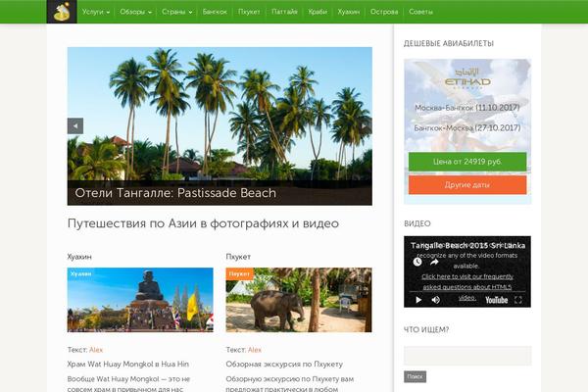Open the Wat Huay Mongkol statue thumbnail
This screenshot has height=392, width=588.
[x=140, y=300]
